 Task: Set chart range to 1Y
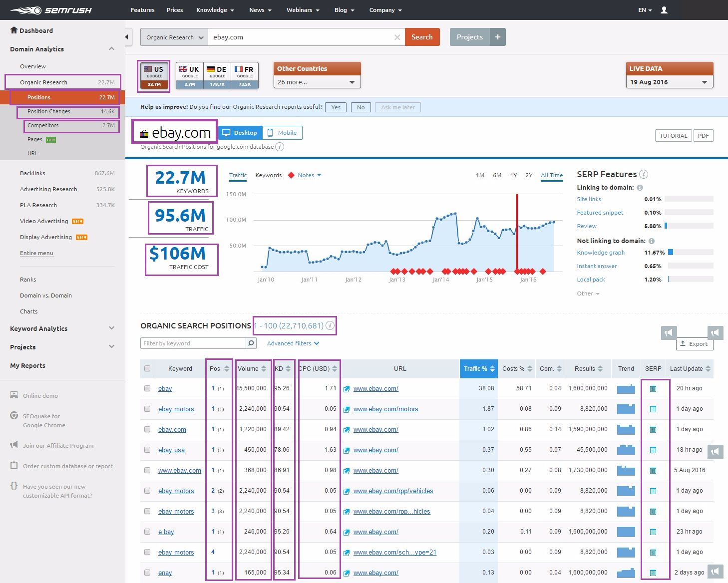point(513,175)
